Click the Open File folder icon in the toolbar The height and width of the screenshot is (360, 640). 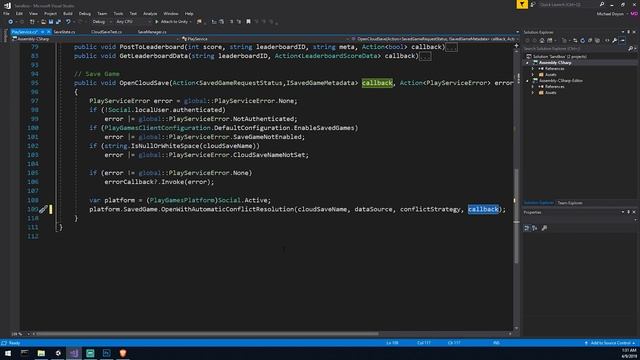coord(43,22)
